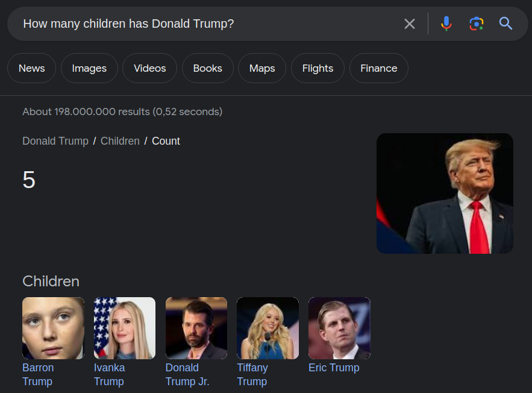This screenshot has width=532, height=393.
Task: Open the Eric Trump name link
Action: click(334, 368)
